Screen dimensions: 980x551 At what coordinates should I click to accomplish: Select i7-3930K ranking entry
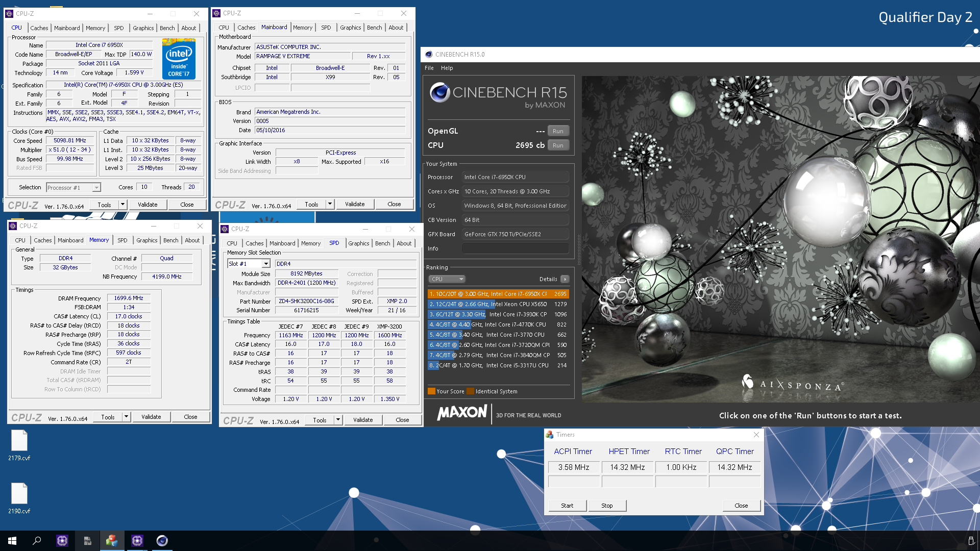click(498, 314)
